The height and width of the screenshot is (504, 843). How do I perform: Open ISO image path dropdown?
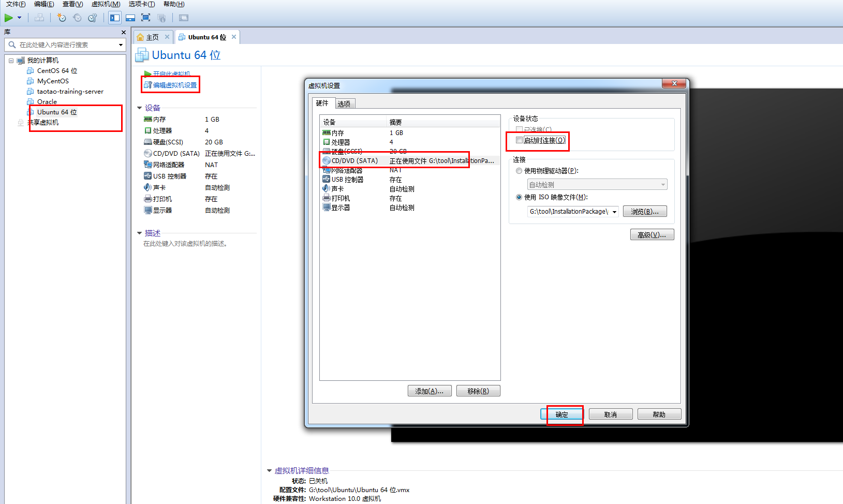tap(614, 212)
